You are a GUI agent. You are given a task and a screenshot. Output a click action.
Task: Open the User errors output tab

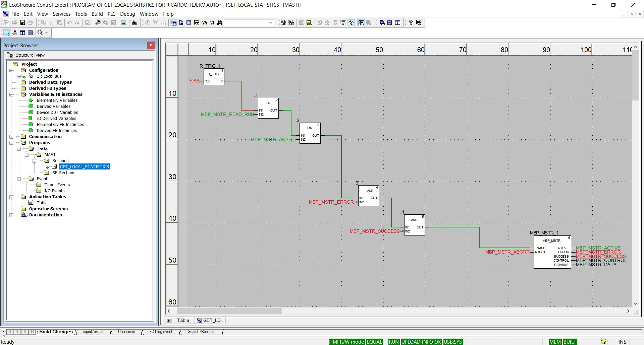(x=126, y=332)
